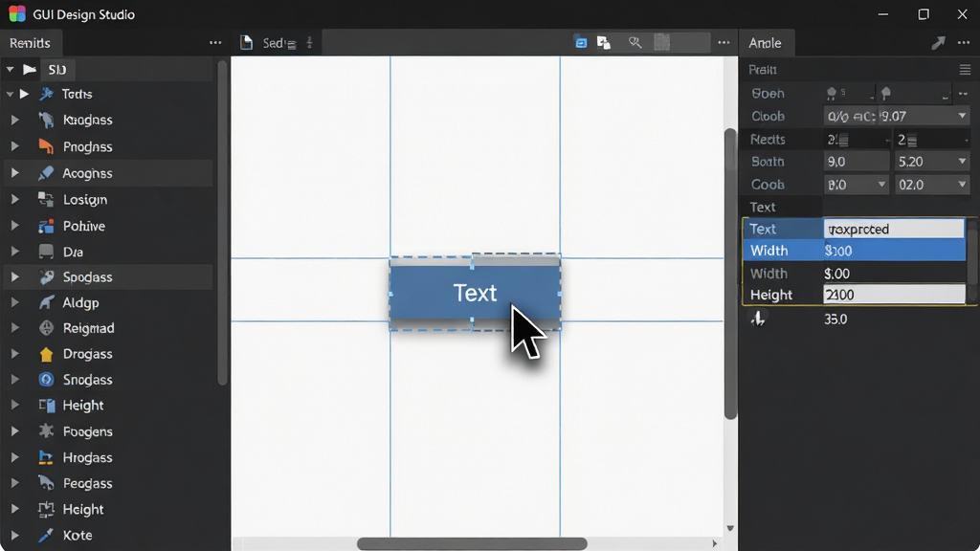Click the Dia row icon

46,252
